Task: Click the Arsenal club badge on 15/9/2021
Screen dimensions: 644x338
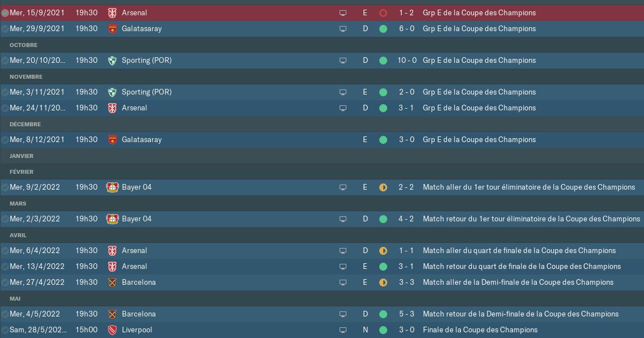Action: [112, 12]
